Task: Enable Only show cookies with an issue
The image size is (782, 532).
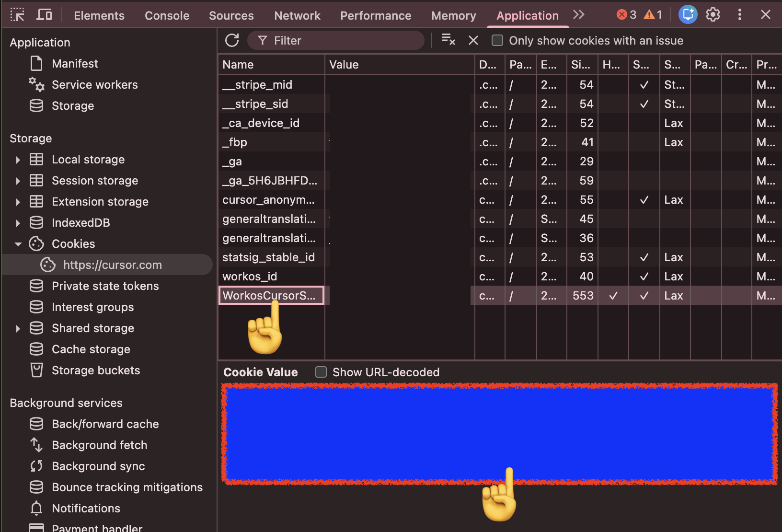Action: tap(497, 40)
